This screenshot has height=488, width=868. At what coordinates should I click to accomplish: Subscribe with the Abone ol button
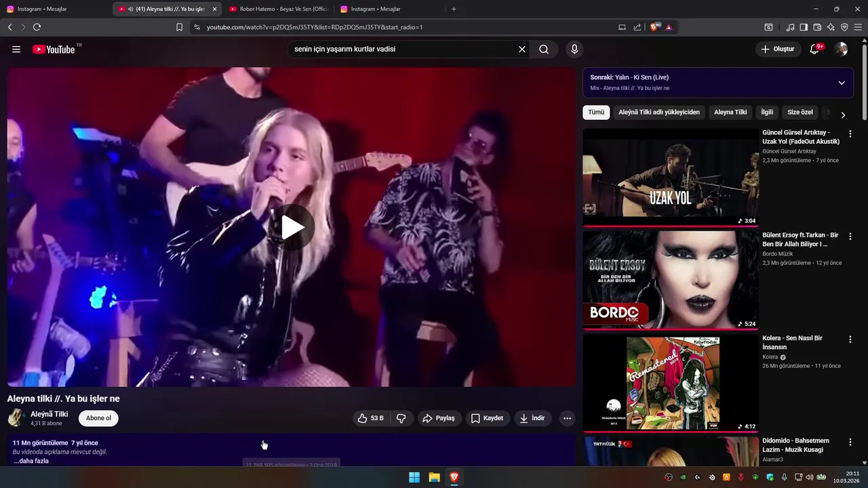(98, 418)
